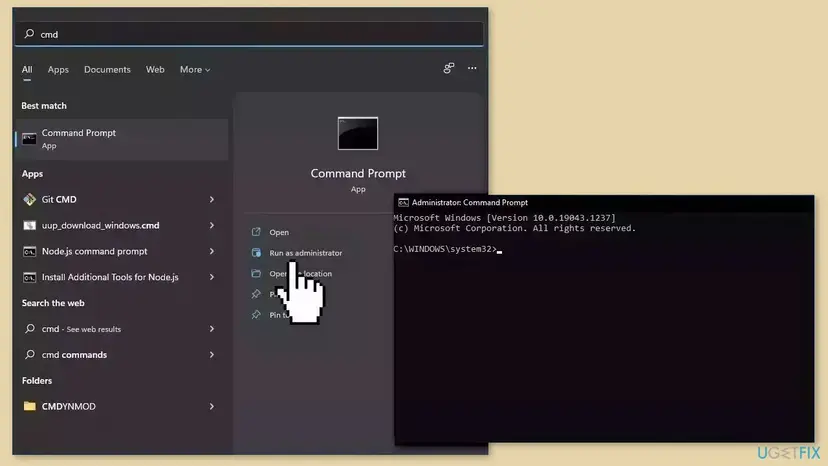This screenshot has height=466, width=828.
Task: Click Install Additional Tools for Node.js icon
Action: click(x=29, y=277)
